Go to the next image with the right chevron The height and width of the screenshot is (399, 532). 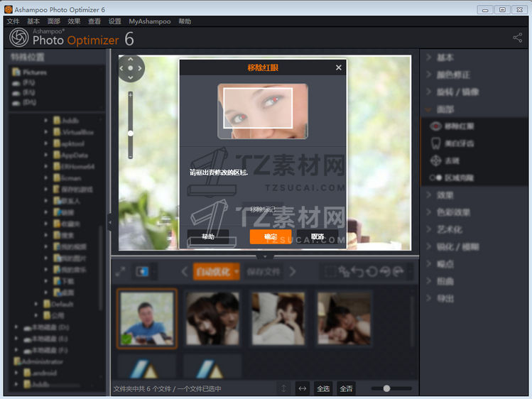tap(293, 271)
